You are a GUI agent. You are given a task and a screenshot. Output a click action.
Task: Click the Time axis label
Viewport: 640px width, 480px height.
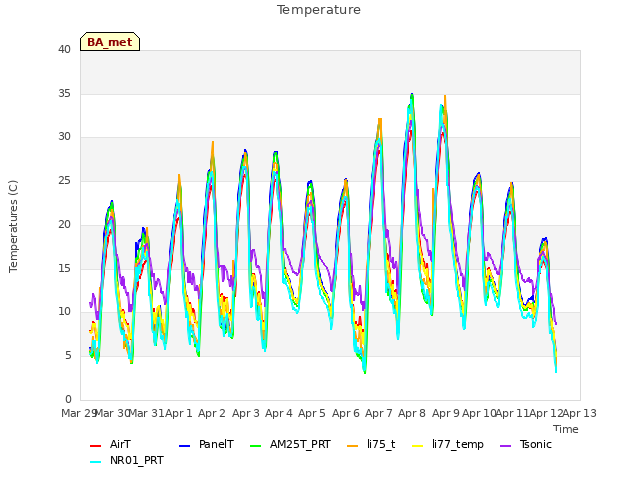click(x=566, y=429)
